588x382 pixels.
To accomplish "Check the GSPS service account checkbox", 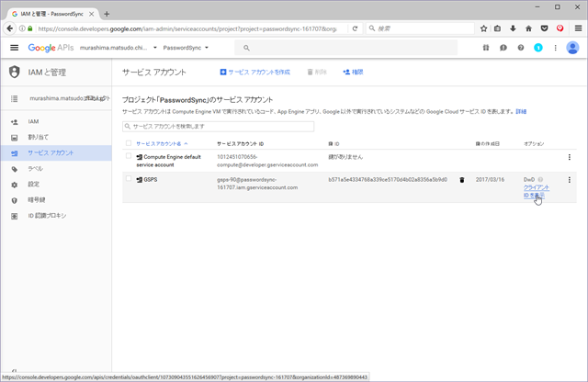I will click(129, 178).
